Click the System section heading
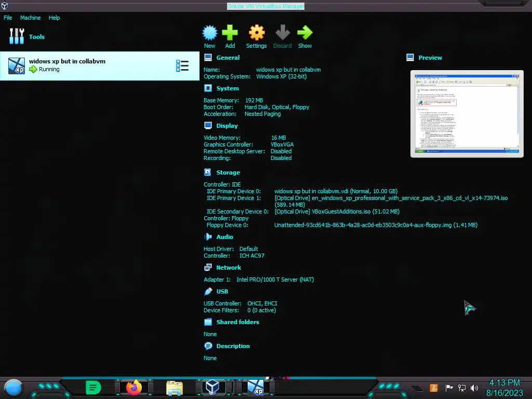This screenshot has height=399, width=532. 228,88
